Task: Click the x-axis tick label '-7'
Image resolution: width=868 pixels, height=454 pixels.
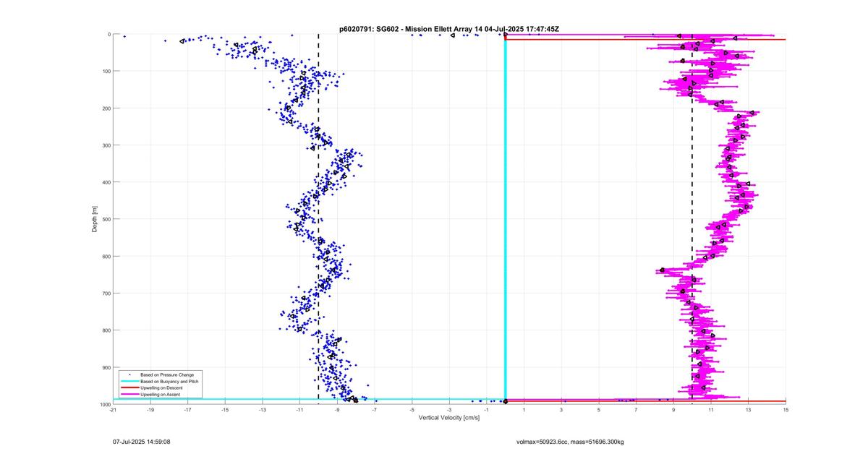Action: pos(375,410)
